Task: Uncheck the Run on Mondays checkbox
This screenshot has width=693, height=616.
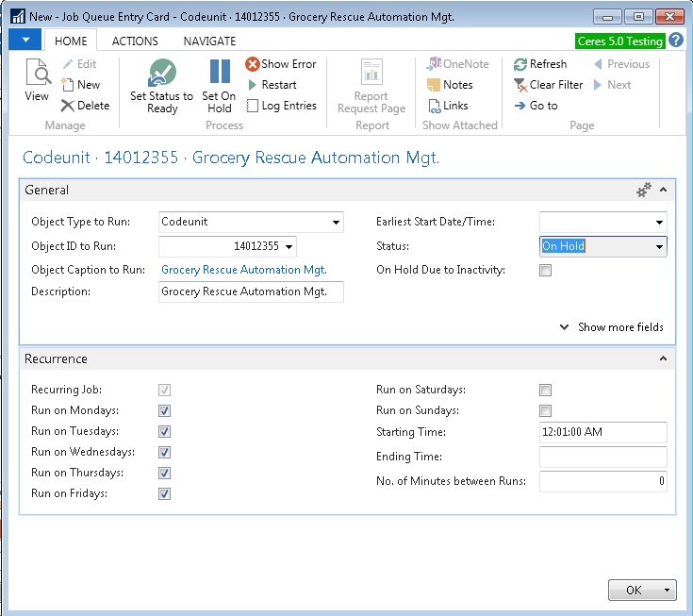Action: click(164, 411)
